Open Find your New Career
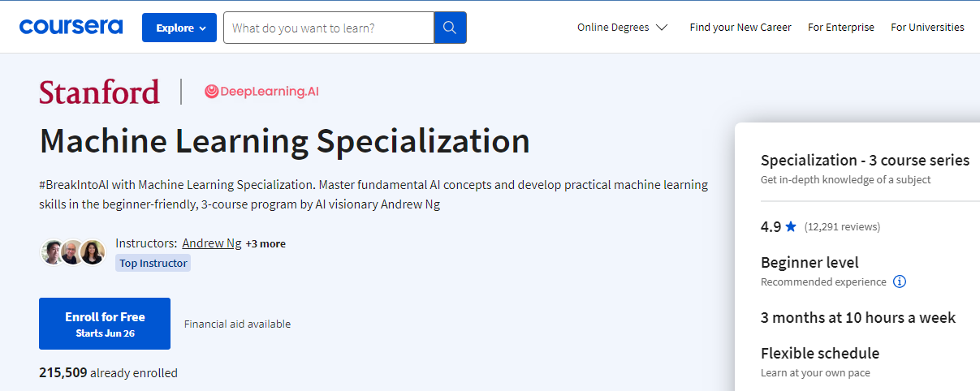980x391 pixels. point(740,27)
